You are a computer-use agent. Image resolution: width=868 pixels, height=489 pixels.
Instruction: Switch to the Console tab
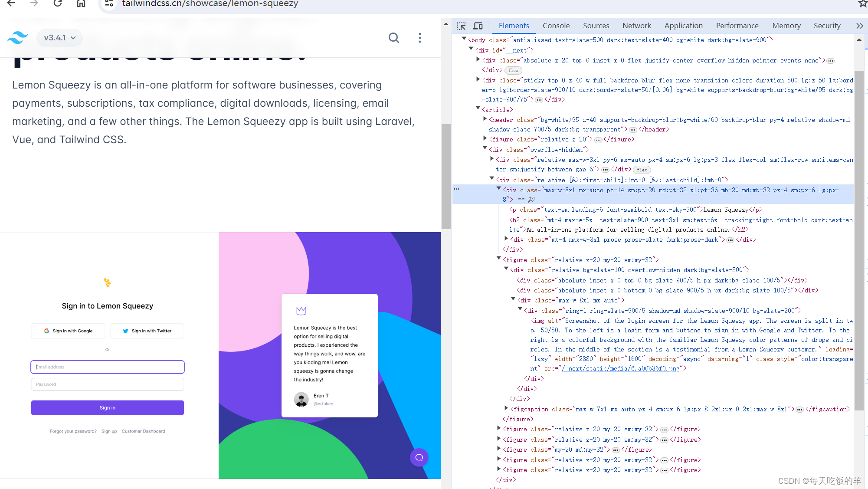(556, 26)
